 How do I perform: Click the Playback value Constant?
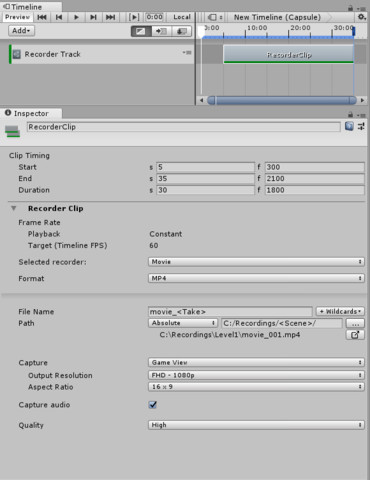(166, 234)
